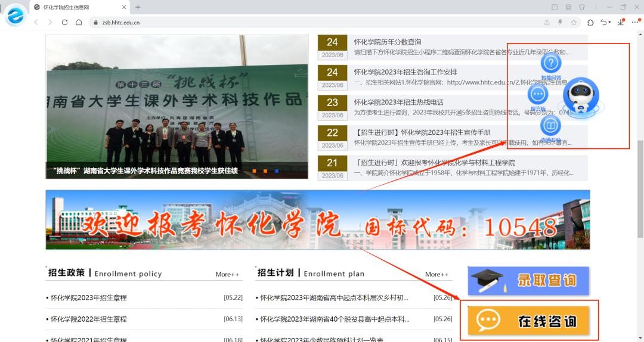Image resolution: width=644 pixels, height=342 pixels.
Task: Click the 在线咨询 online consultation button
Action: click(528, 321)
